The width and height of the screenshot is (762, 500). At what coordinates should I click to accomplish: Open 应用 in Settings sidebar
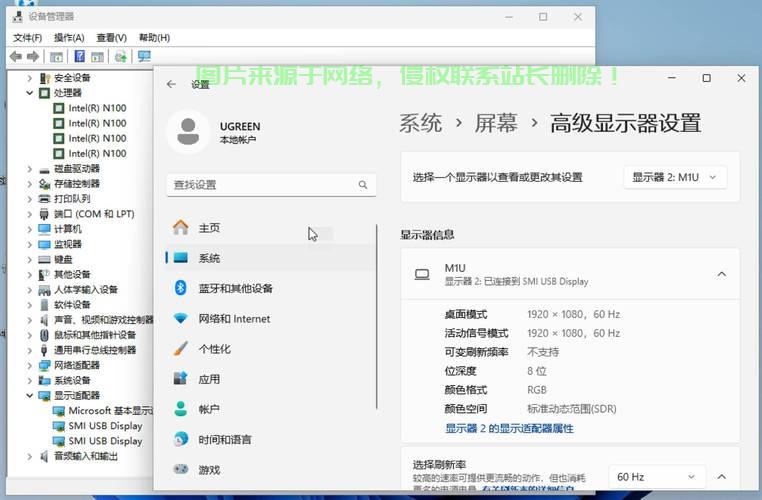click(270, 379)
